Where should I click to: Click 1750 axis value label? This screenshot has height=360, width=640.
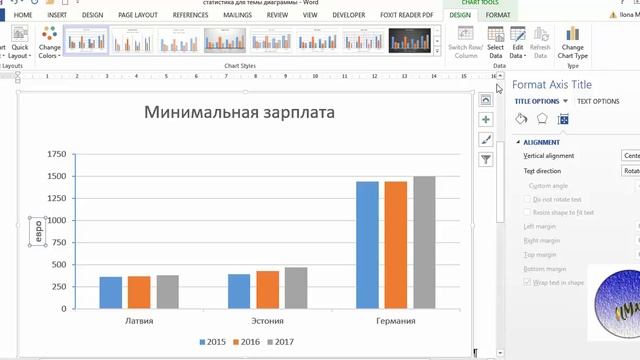(x=56, y=154)
